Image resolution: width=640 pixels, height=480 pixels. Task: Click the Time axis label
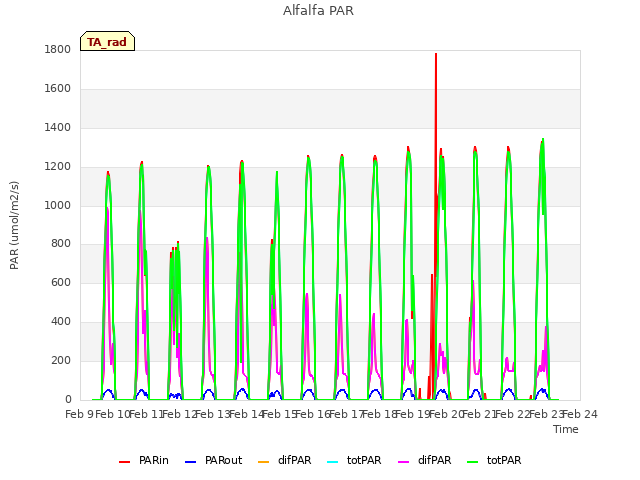pos(566,429)
